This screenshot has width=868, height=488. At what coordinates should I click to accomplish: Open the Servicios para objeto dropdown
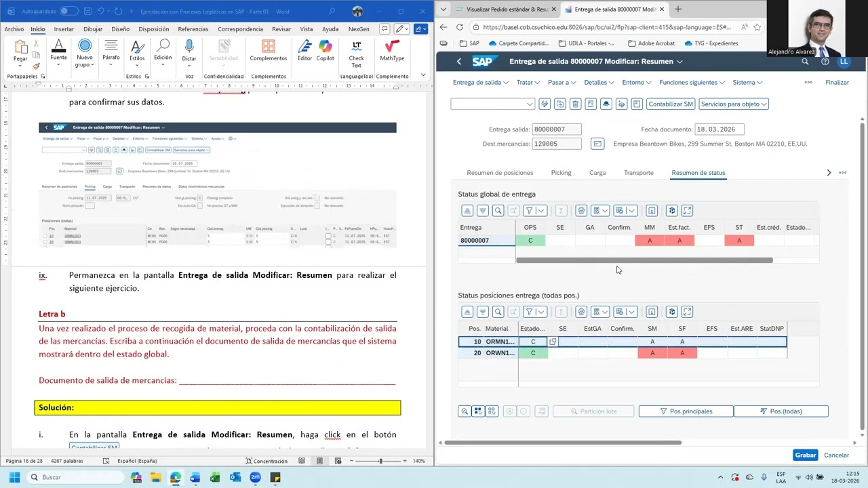tap(733, 104)
